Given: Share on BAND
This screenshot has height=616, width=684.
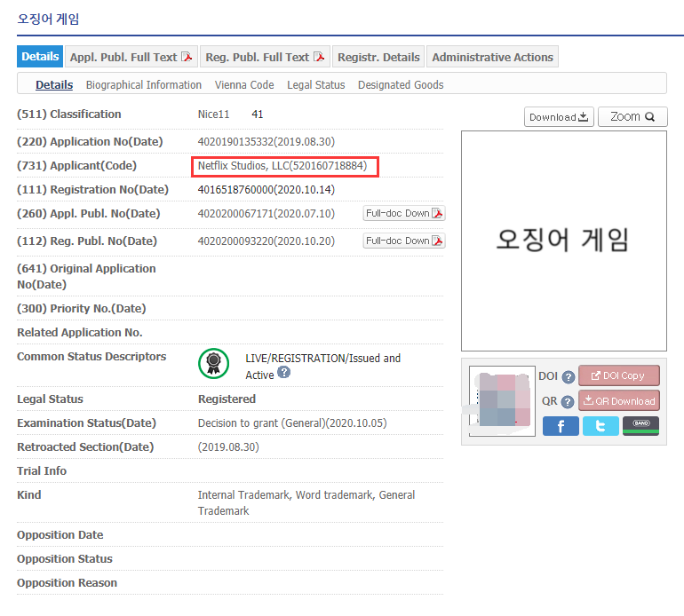Looking at the screenshot, I should pyautogui.click(x=640, y=426).
